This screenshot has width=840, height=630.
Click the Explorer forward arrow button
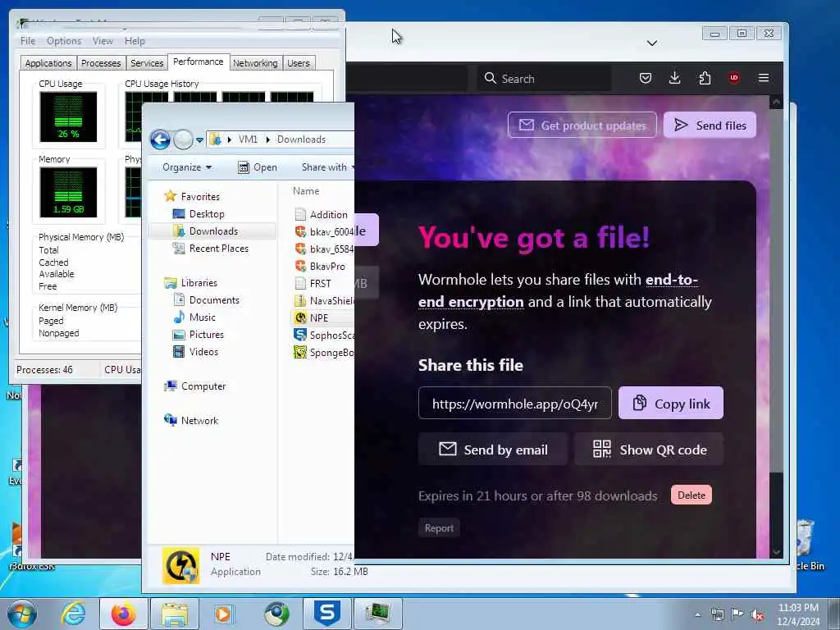pos(183,139)
